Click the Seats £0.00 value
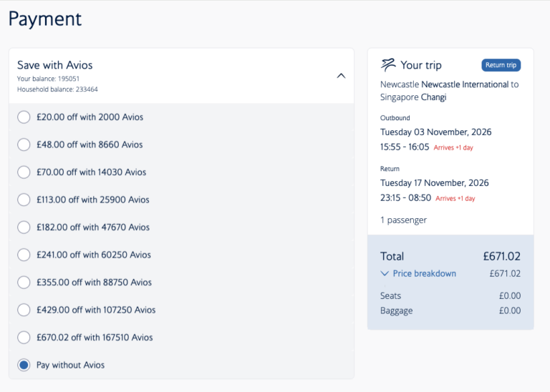 click(x=510, y=295)
